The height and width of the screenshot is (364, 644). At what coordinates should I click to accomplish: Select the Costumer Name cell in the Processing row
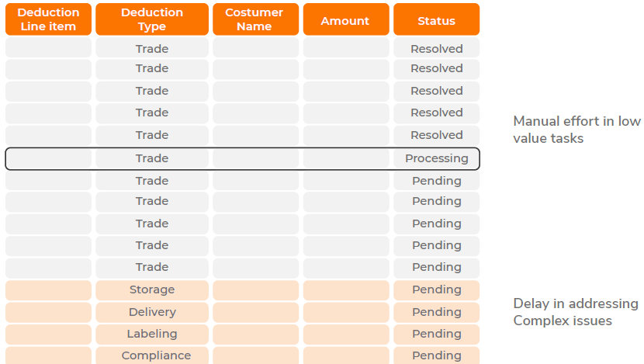click(254, 158)
